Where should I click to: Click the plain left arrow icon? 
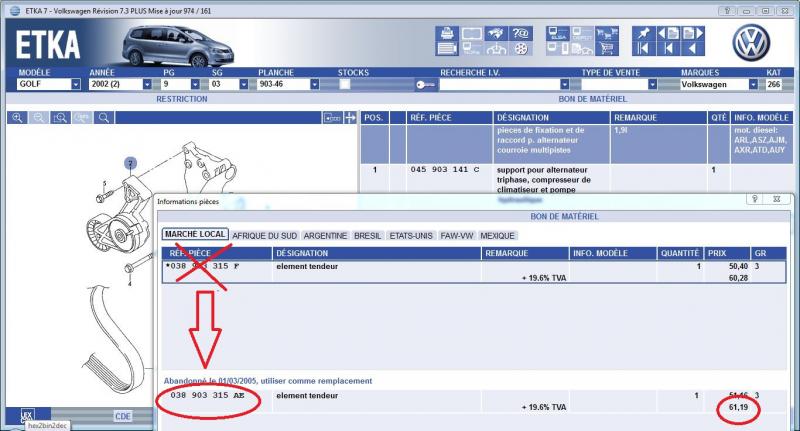693,49
